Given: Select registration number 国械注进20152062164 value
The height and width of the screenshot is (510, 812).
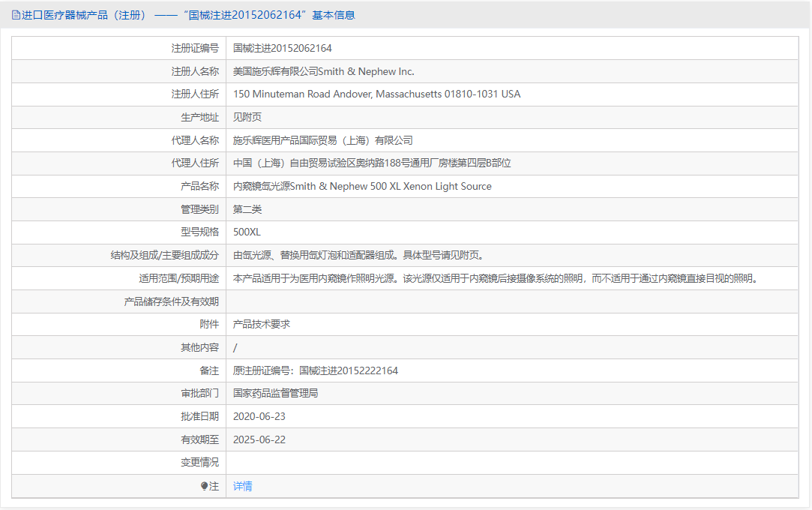Looking at the screenshot, I should coord(282,48).
